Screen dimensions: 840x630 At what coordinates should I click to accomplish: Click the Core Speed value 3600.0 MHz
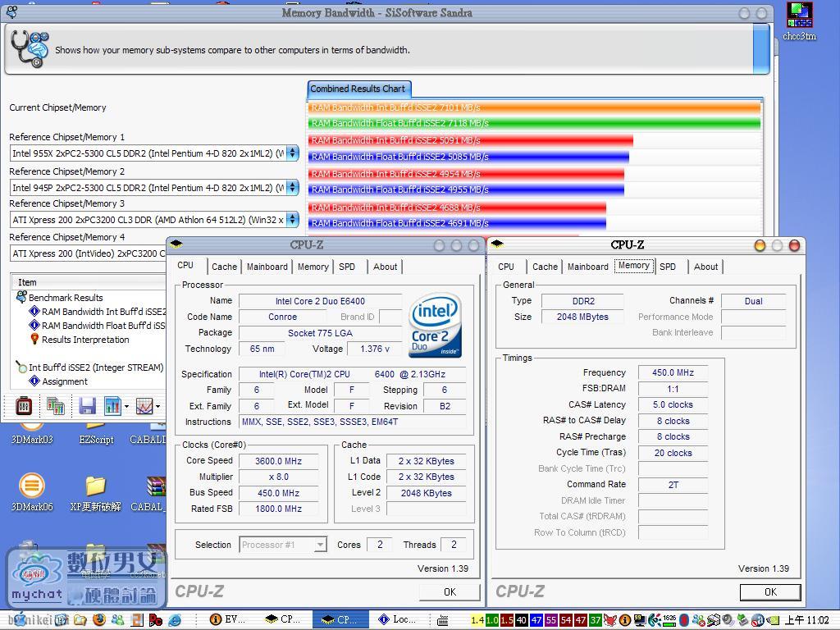tap(278, 461)
